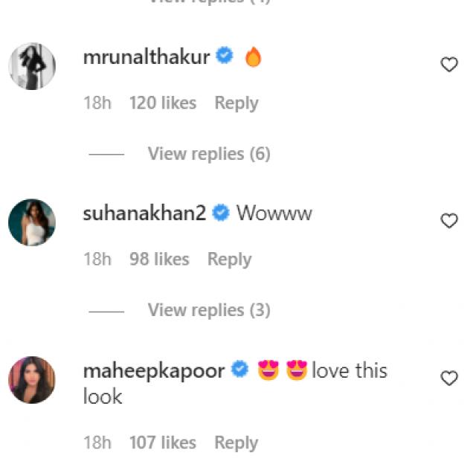Click maheepkapoor's verified badge icon
Image resolution: width=476 pixels, height=470 pixels.
click(239, 370)
